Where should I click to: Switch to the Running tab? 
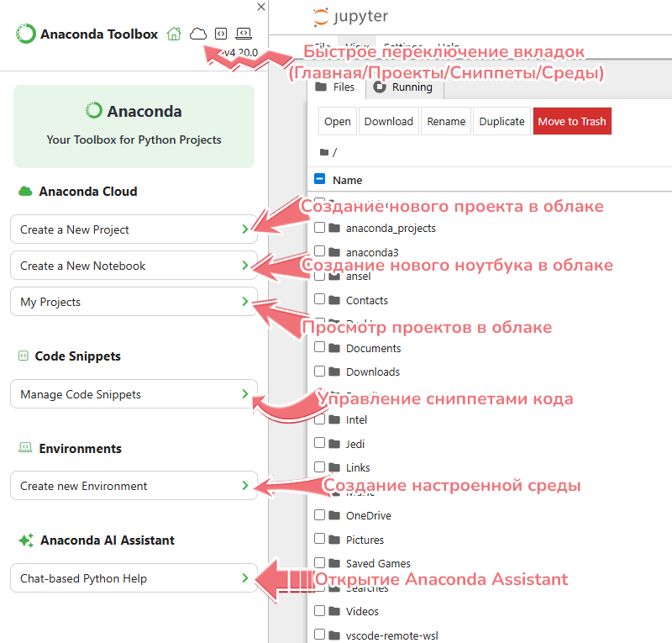[x=403, y=87]
